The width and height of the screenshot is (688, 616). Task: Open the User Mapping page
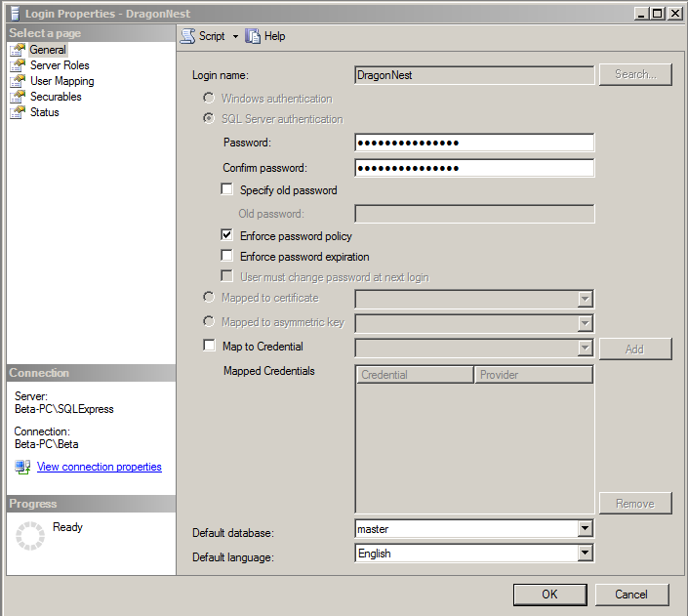tap(61, 81)
